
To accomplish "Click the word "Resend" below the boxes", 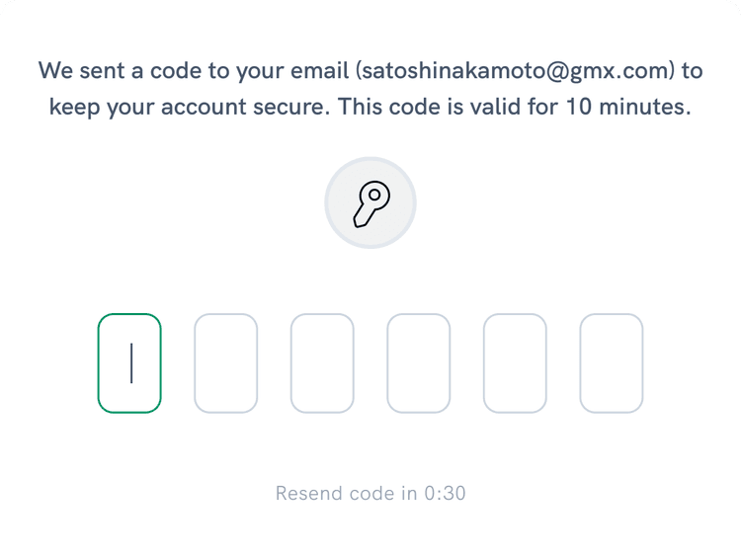I will (x=307, y=493).
